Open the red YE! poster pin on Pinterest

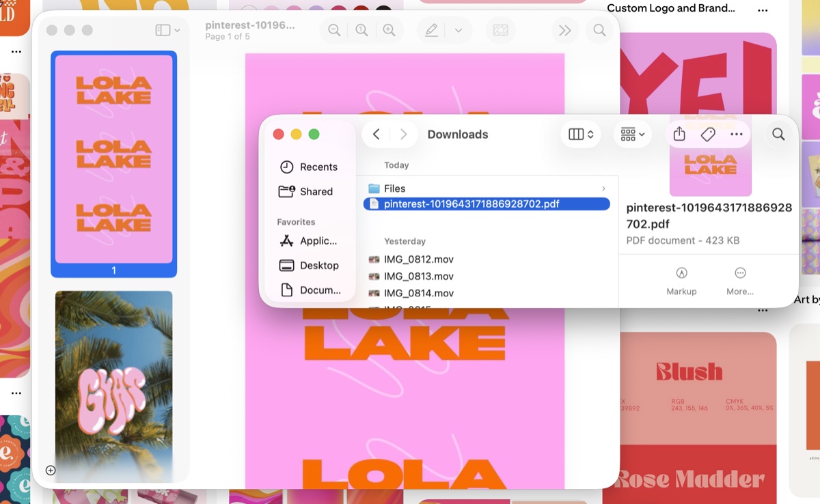pyautogui.click(x=698, y=75)
